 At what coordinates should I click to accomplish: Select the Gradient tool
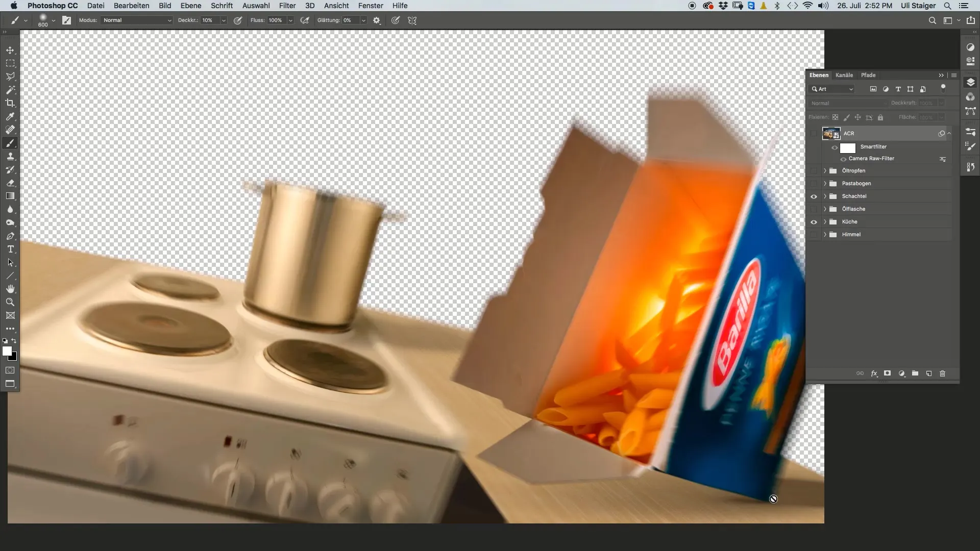coord(10,196)
